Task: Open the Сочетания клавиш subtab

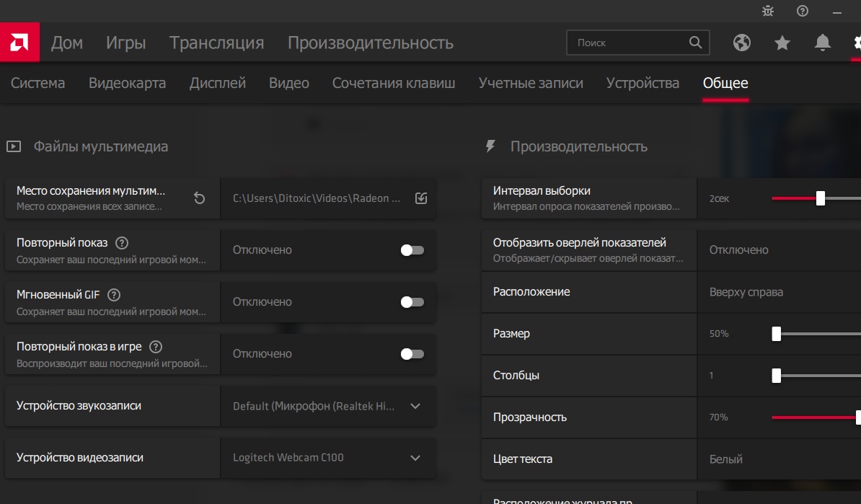Action: pyautogui.click(x=394, y=83)
